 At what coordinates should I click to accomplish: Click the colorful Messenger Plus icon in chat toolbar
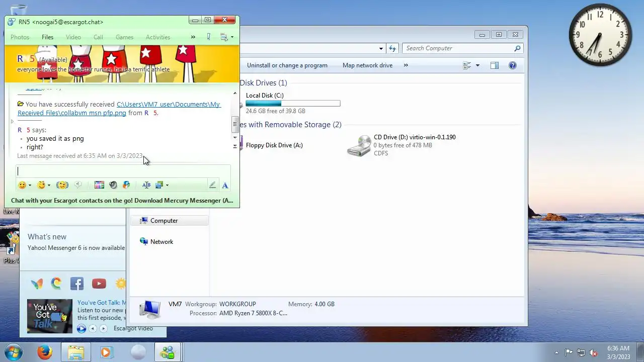(126, 185)
